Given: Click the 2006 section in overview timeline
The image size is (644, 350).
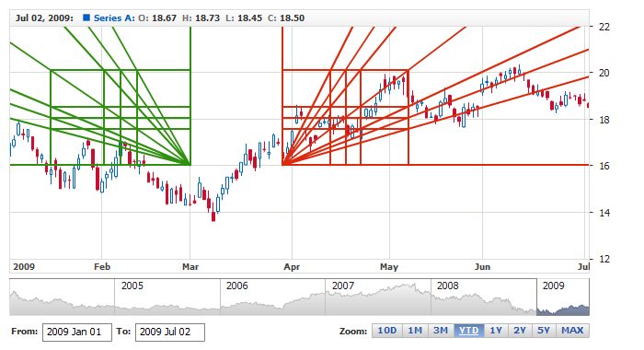Looking at the screenshot, I should [272, 297].
